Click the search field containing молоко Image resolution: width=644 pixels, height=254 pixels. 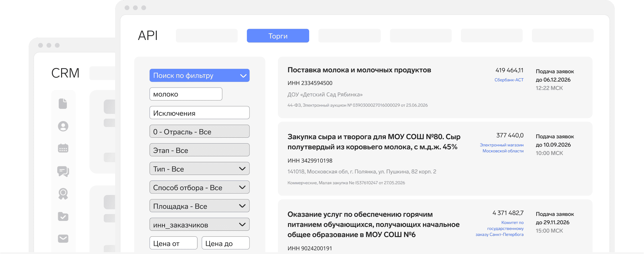(x=186, y=94)
